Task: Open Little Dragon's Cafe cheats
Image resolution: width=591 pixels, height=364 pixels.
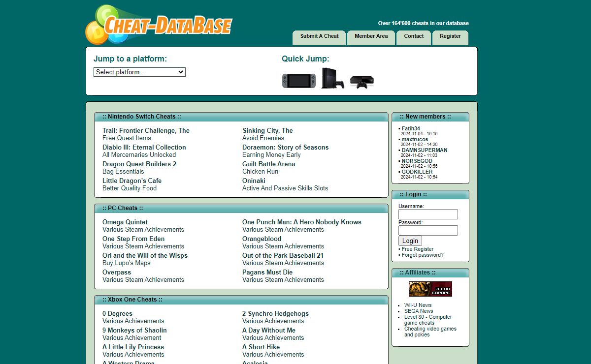Action: coord(132,181)
